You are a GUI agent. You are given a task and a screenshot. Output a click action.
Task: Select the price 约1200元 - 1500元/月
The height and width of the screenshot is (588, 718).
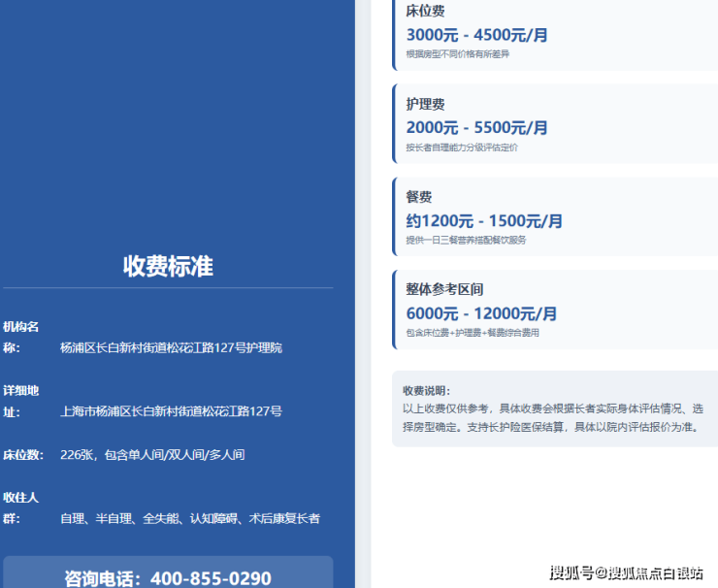point(484,221)
